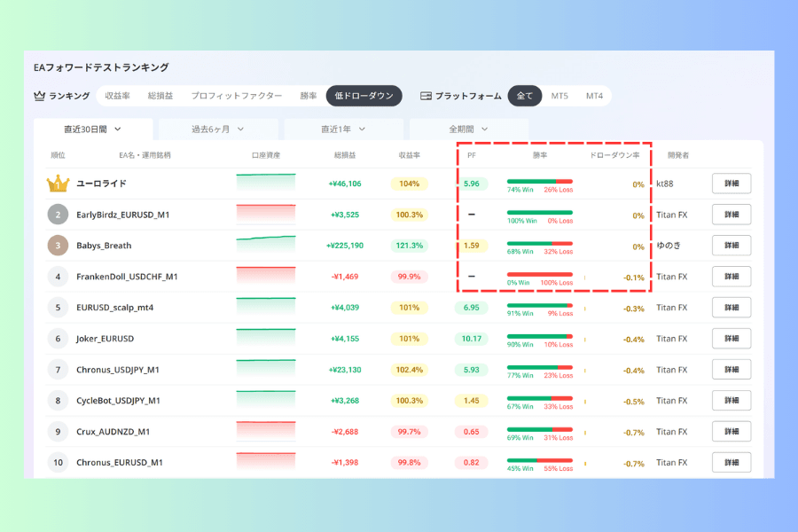798x532 pixels.
Task: Select the 全て platform filter
Action: click(525, 96)
